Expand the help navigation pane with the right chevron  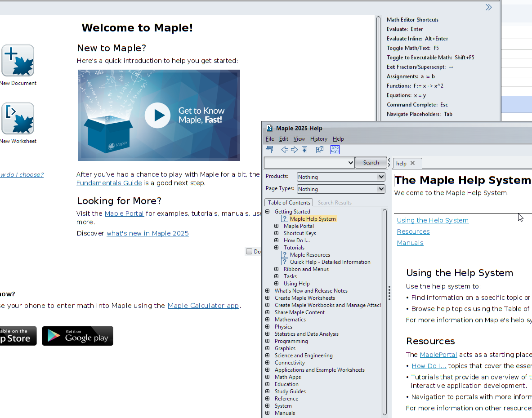(389, 165)
